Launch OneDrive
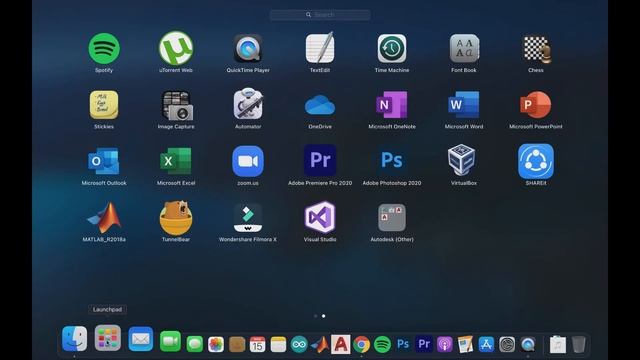This screenshot has width=640, height=360. (320, 105)
